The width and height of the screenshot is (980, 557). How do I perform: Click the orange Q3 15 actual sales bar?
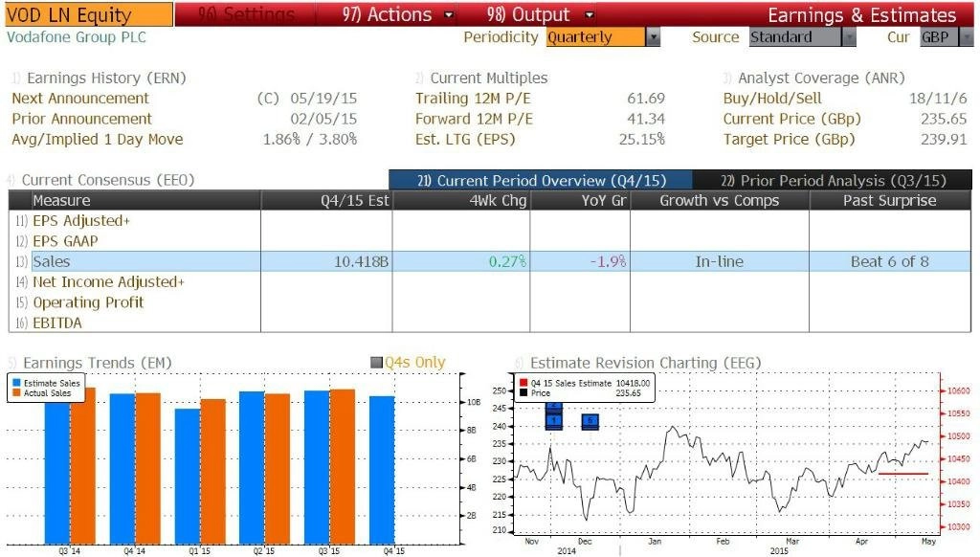(343, 466)
